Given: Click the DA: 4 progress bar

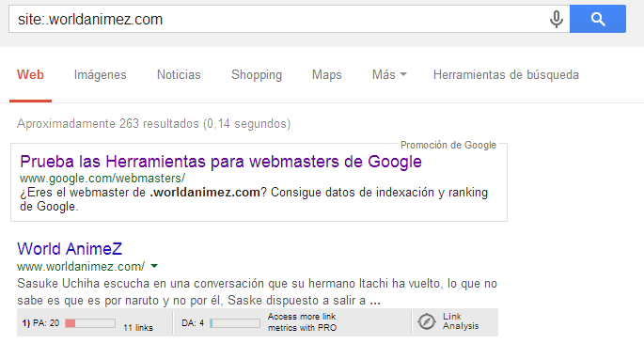Looking at the screenshot, I should (235, 323).
